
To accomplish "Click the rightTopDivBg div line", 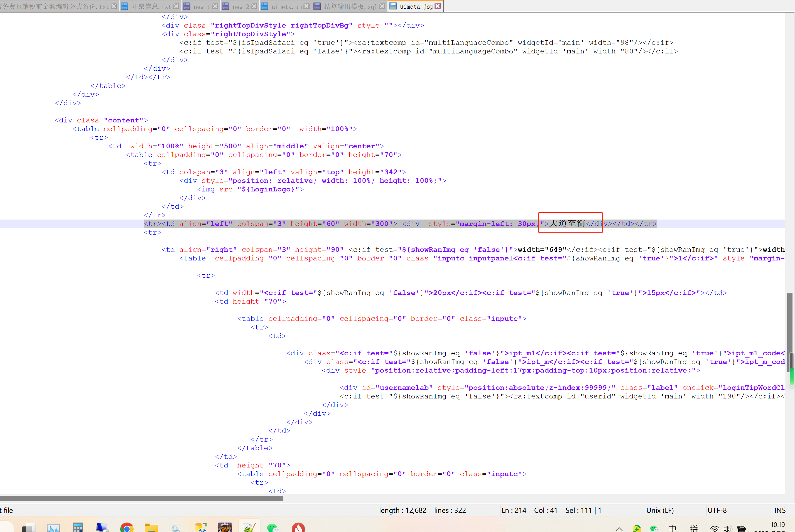I will click(292, 25).
